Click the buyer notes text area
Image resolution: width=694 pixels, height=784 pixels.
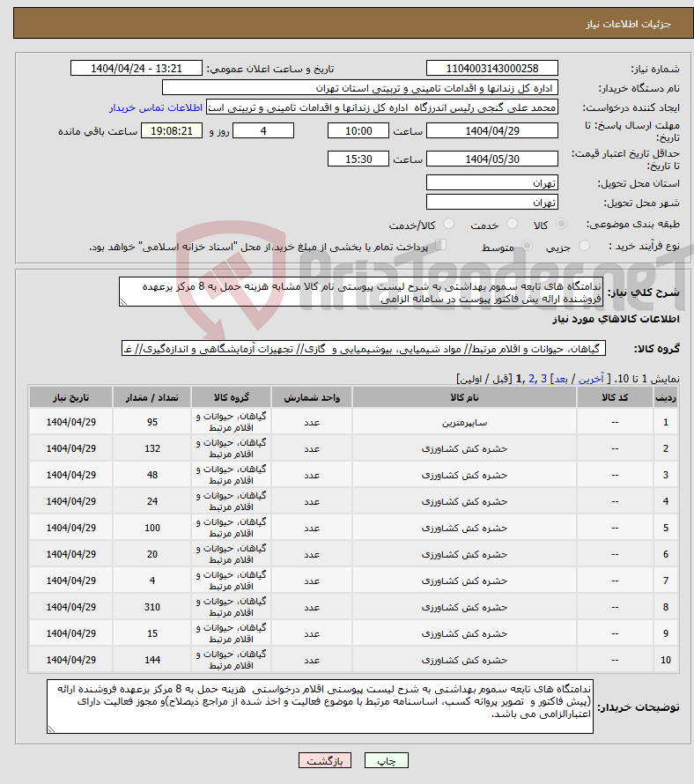click(320, 706)
